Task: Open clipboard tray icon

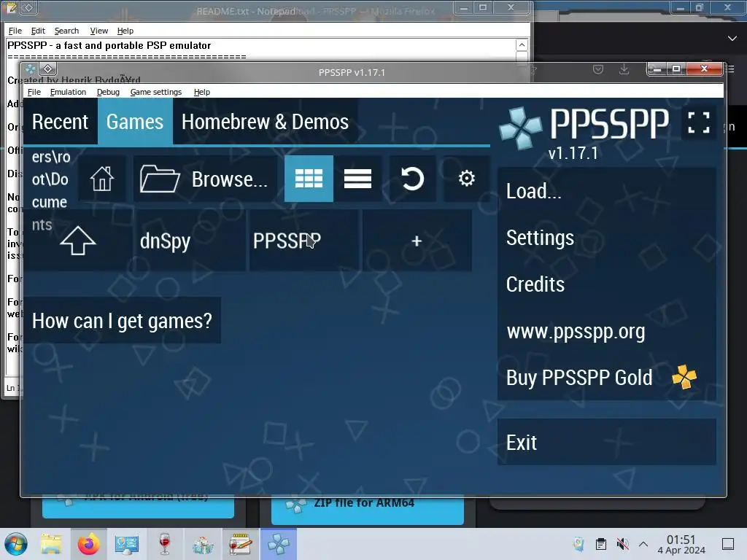Action: click(x=601, y=544)
